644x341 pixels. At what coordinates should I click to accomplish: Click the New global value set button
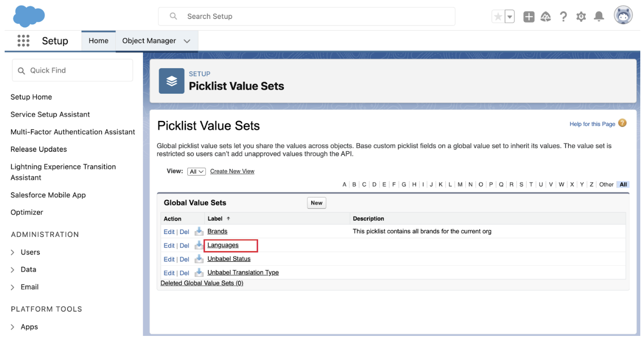(x=316, y=203)
